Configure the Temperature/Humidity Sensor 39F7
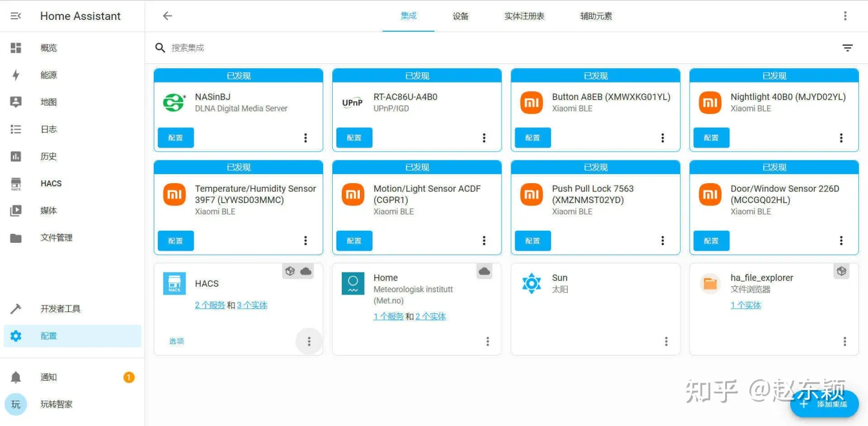This screenshot has width=868, height=426. (x=176, y=240)
